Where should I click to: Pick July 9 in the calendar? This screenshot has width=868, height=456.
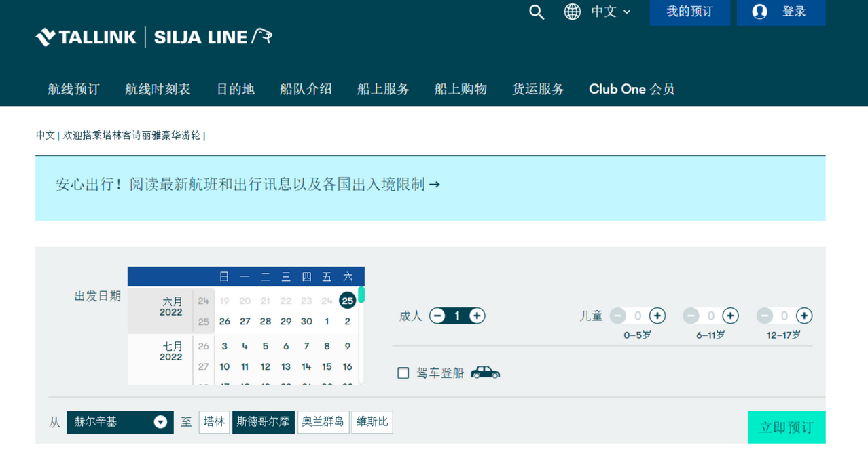pos(347,346)
